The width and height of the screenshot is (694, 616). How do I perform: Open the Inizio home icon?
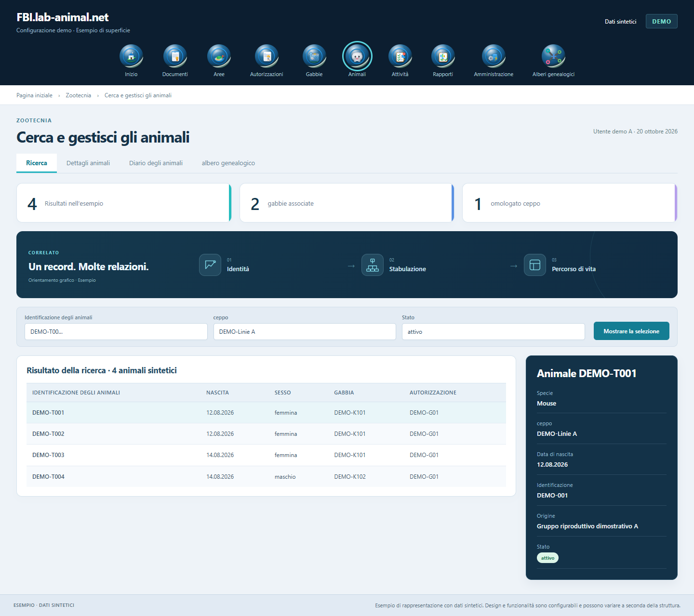tap(131, 56)
